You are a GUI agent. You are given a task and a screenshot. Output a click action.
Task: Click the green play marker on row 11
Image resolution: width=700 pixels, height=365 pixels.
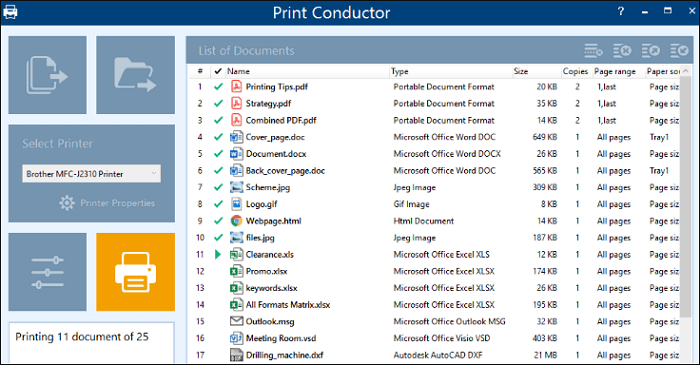tap(218, 254)
